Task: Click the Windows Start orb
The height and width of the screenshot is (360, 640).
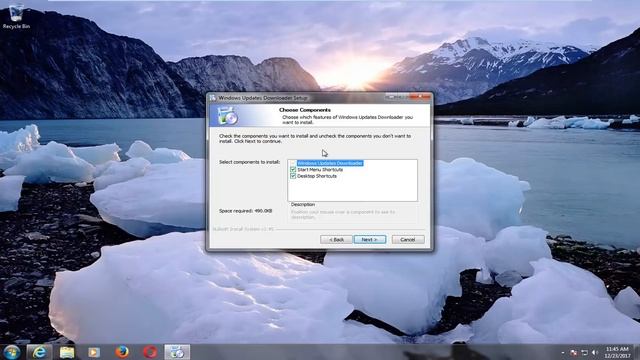Action: (x=11, y=352)
